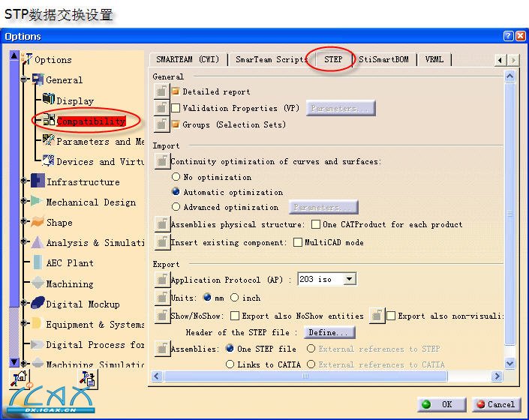Screen dimensions: 529x420
Task: Open the VRML tab
Action: [434, 59]
